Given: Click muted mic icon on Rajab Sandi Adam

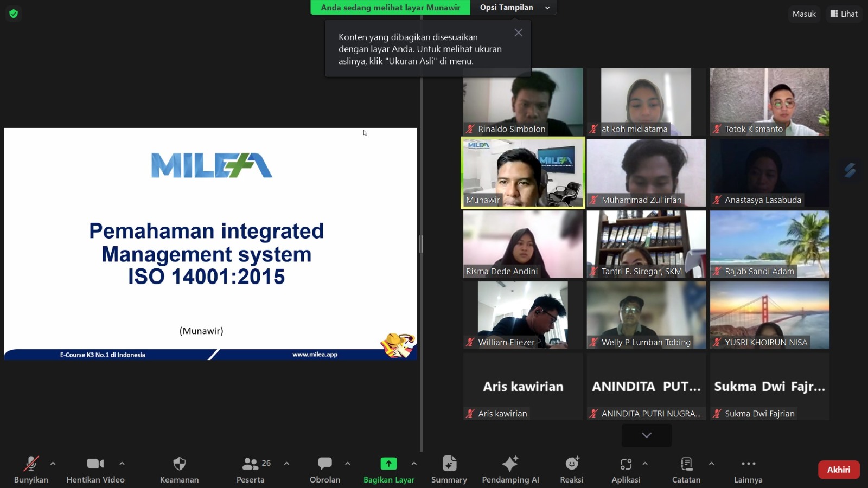Looking at the screenshot, I should coord(717,271).
